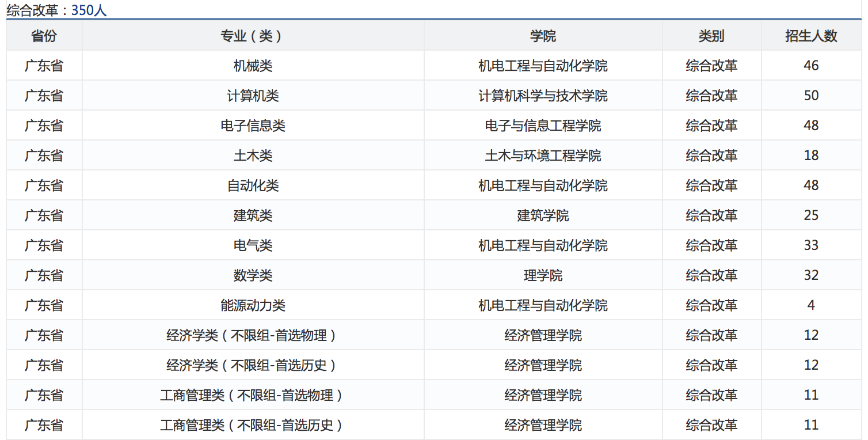868x440 pixels.
Task: Click 广东省 in the 建筑类 row
Action: [44, 215]
